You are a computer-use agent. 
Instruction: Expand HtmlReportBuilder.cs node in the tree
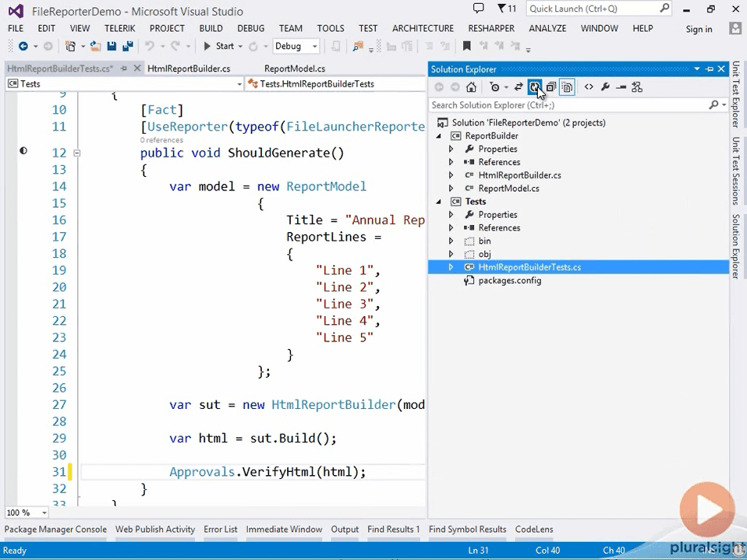[451, 175]
